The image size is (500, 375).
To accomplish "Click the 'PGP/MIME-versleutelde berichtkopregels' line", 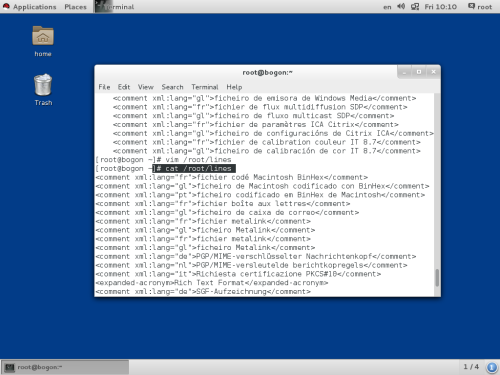I will tap(251, 265).
